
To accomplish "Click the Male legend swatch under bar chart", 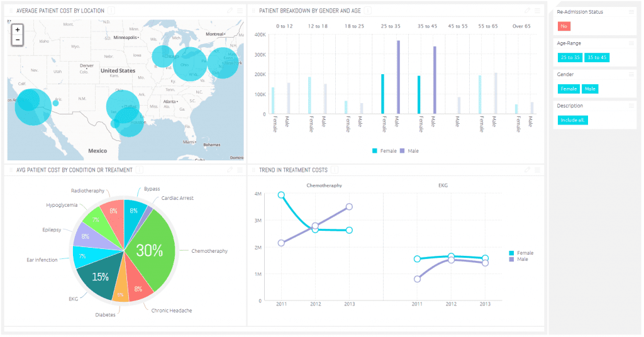I will tap(402, 151).
